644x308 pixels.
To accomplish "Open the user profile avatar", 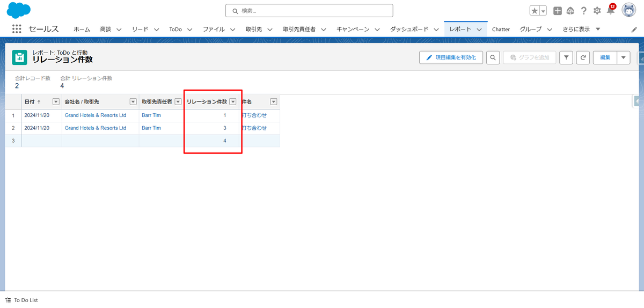I will (629, 10).
